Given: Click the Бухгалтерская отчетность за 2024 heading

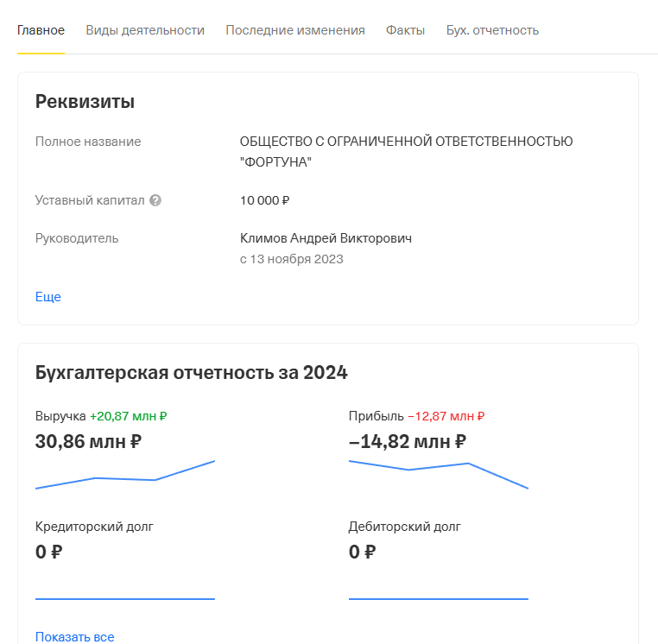Looking at the screenshot, I should coord(191,373).
